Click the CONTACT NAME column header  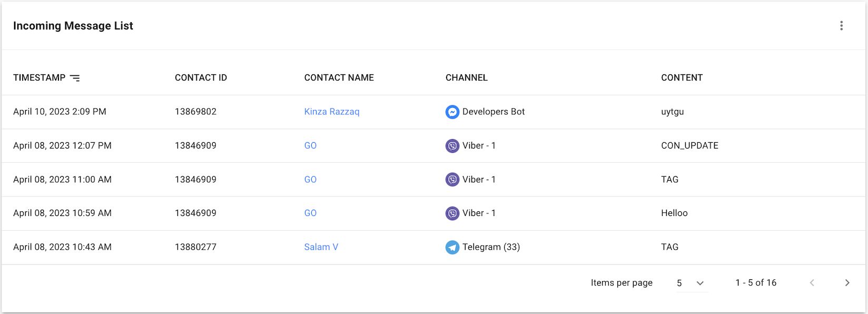click(339, 78)
